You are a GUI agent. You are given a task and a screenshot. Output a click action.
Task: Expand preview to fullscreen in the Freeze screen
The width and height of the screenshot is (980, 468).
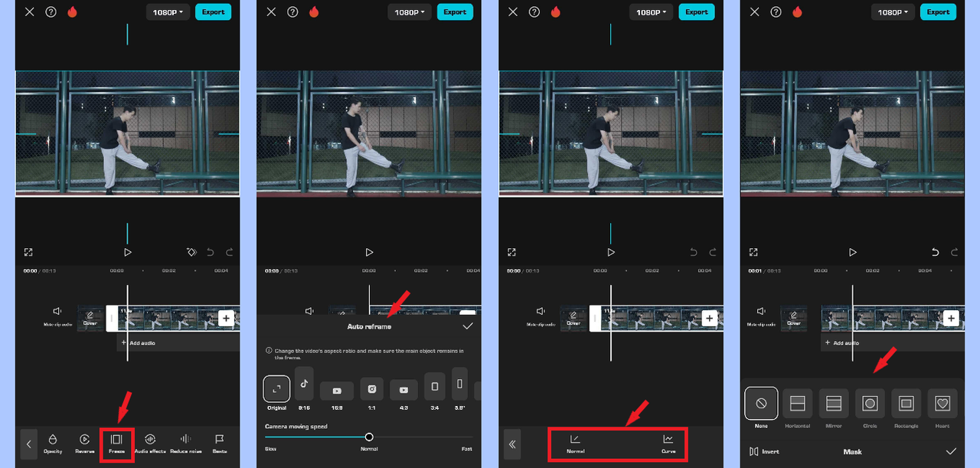(x=28, y=252)
